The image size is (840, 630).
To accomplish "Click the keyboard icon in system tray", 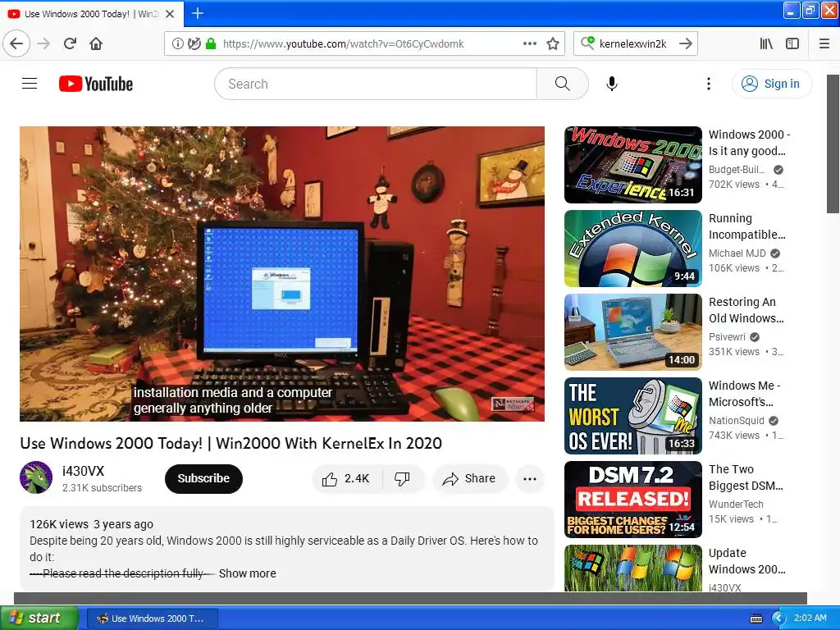I will coord(756,619).
